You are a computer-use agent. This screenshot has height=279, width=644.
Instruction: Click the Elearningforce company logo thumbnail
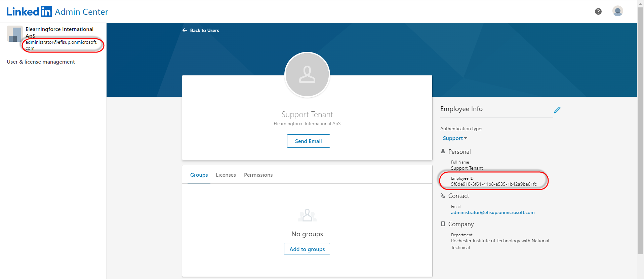click(x=15, y=34)
